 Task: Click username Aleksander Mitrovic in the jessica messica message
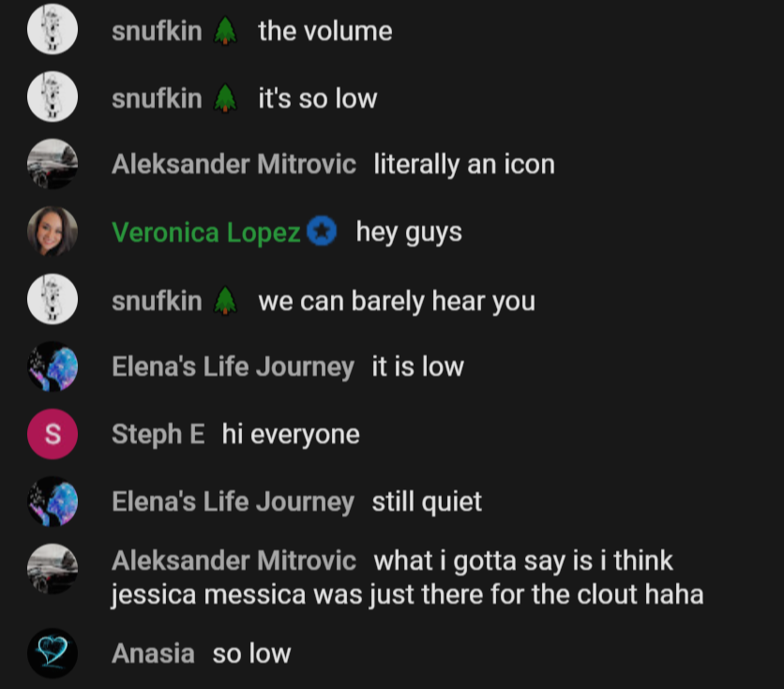pyautogui.click(x=234, y=561)
